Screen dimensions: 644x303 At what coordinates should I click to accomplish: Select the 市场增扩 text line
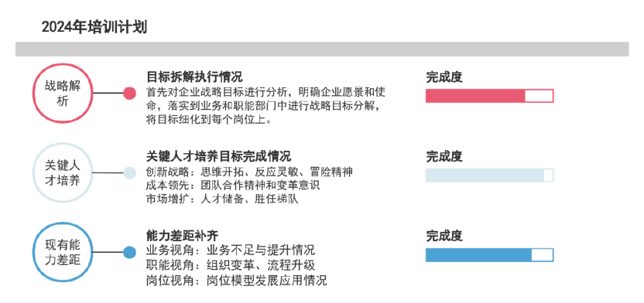(x=222, y=199)
